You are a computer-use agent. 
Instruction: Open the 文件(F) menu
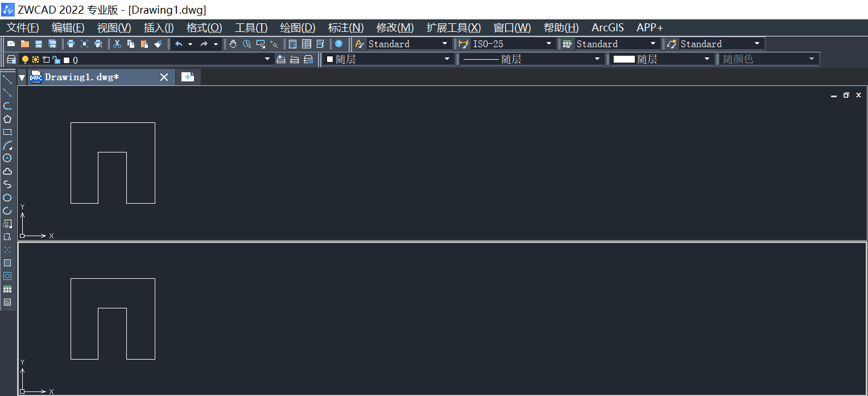click(x=23, y=28)
